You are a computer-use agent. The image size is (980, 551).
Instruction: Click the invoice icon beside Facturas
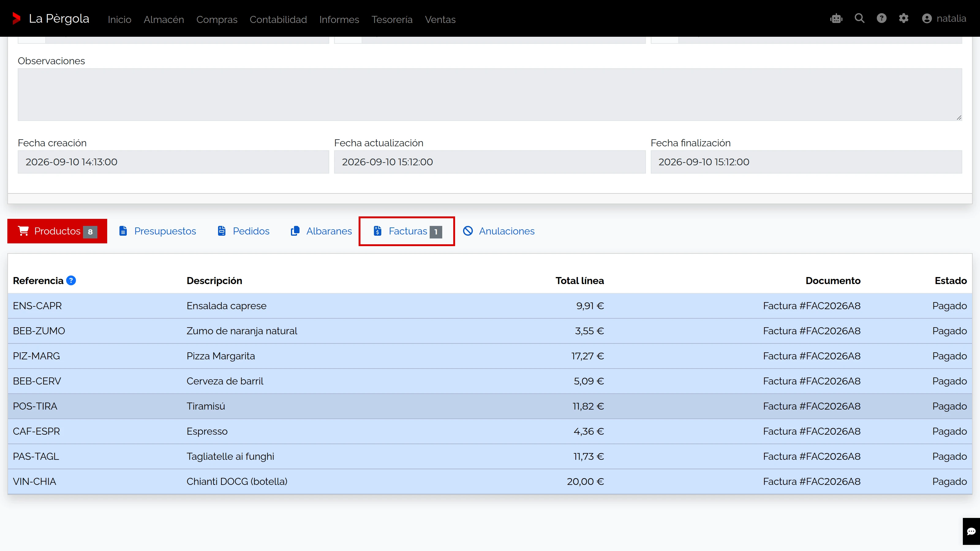tap(377, 231)
